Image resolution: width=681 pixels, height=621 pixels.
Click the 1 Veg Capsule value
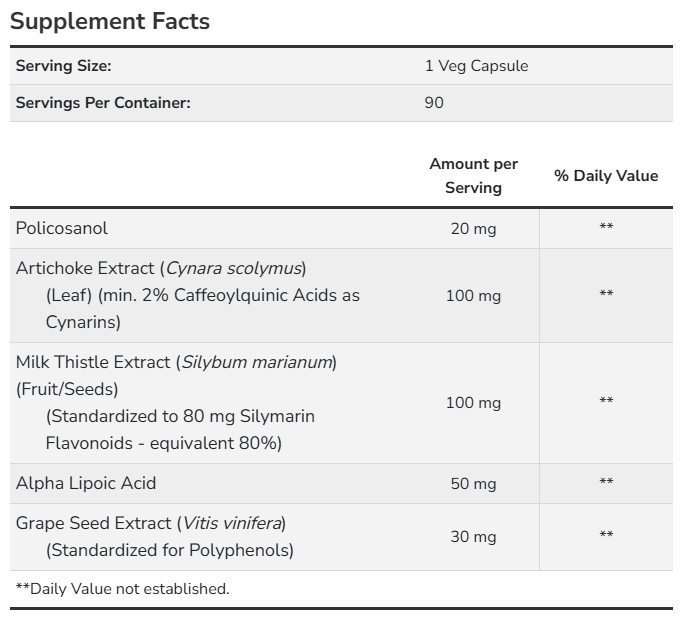click(476, 66)
